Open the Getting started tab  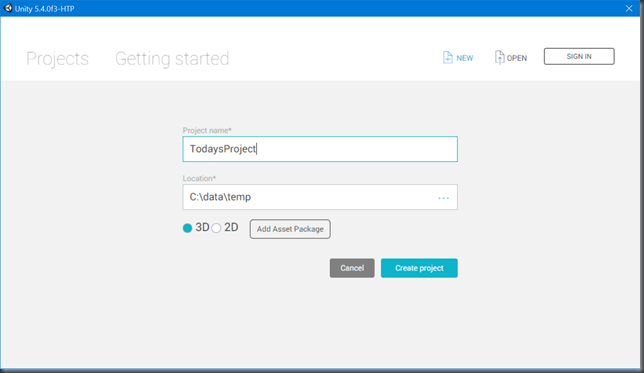tap(172, 59)
